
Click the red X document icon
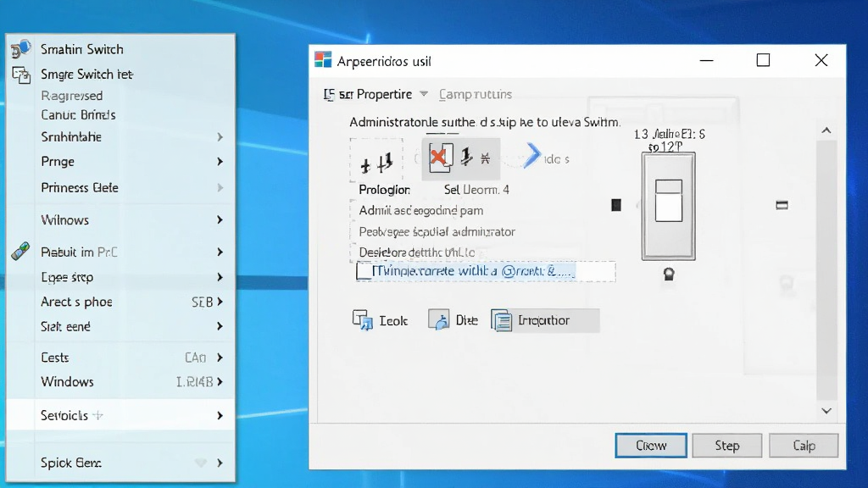pos(441,158)
